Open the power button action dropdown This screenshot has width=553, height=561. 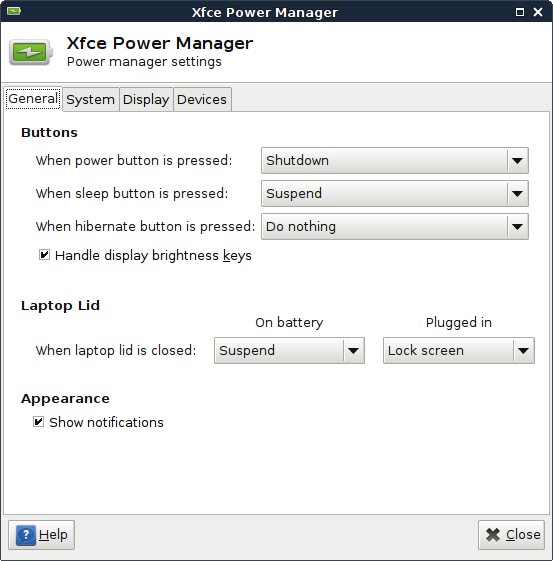[x=395, y=160]
